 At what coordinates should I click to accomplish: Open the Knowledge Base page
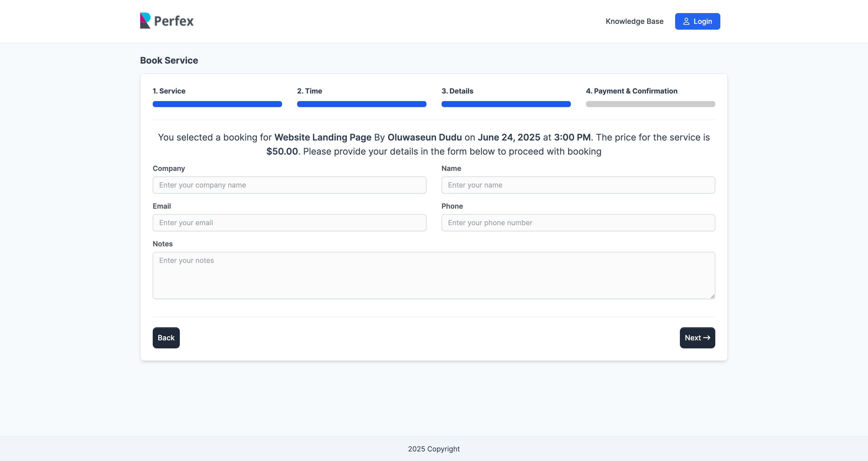(x=634, y=21)
